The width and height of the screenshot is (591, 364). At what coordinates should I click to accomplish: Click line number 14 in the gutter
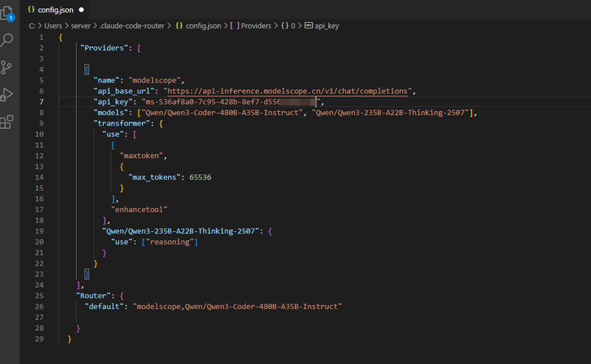pos(40,177)
